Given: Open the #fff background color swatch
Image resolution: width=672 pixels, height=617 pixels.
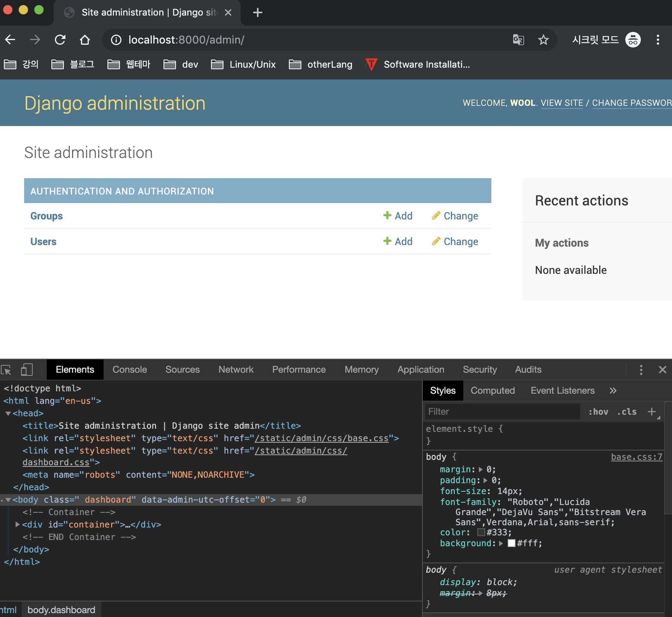Looking at the screenshot, I should pos(512,543).
